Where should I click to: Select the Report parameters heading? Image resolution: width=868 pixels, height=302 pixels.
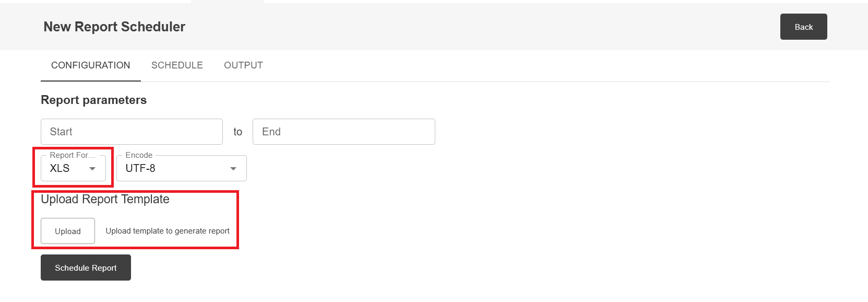click(x=93, y=100)
